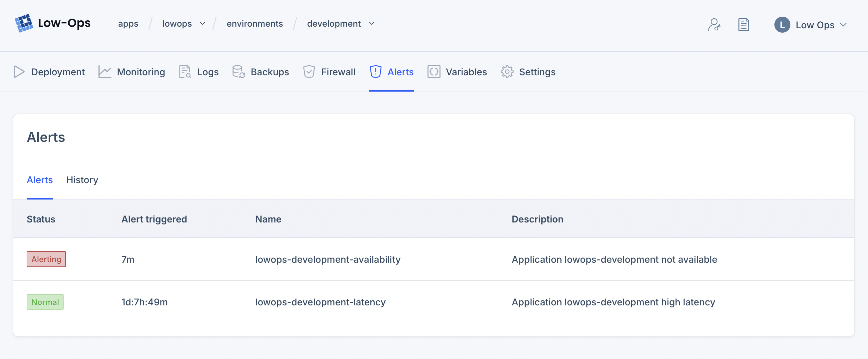Click the Deployment play icon
868x359 pixels.
19,72
